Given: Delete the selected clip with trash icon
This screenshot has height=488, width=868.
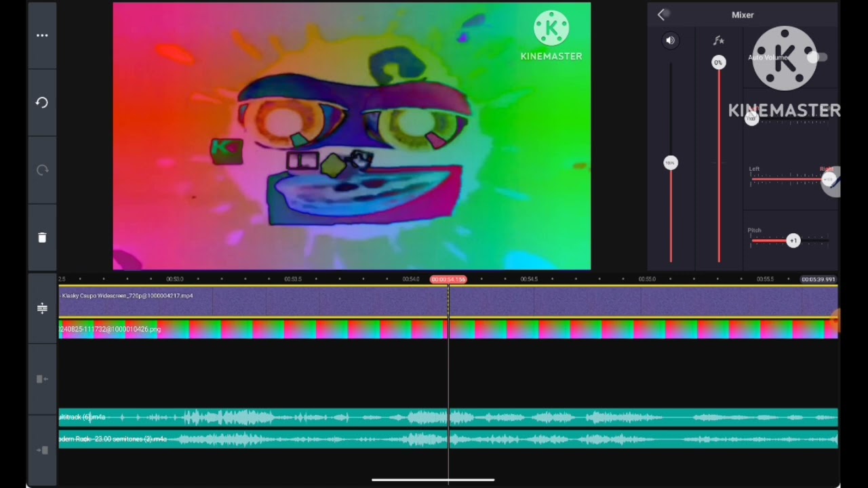Looking at the screenshot, I should (42, 237).
